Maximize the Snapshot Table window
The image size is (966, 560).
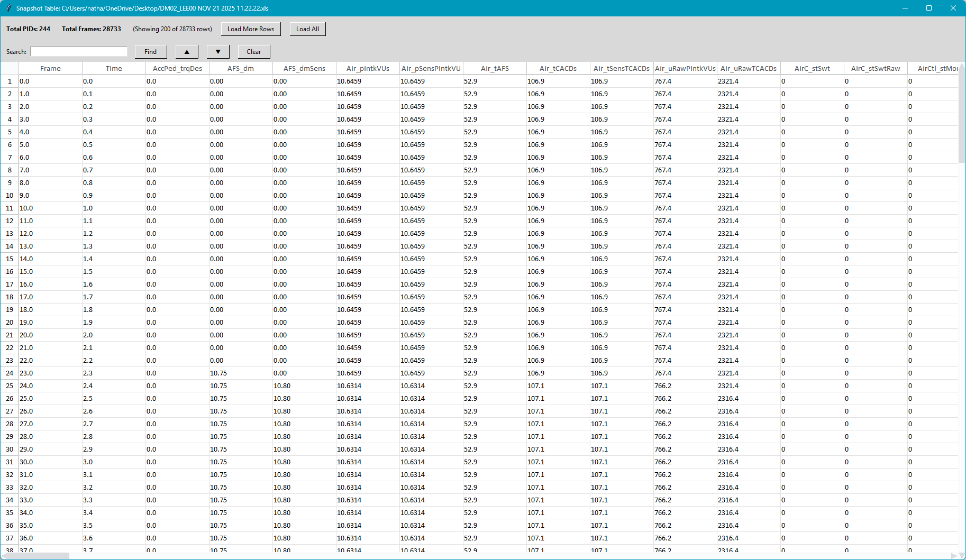coord(929,8)
